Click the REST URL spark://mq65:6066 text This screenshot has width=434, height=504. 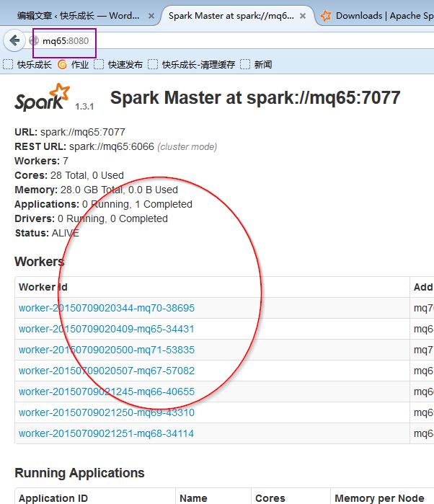point(116,146)
